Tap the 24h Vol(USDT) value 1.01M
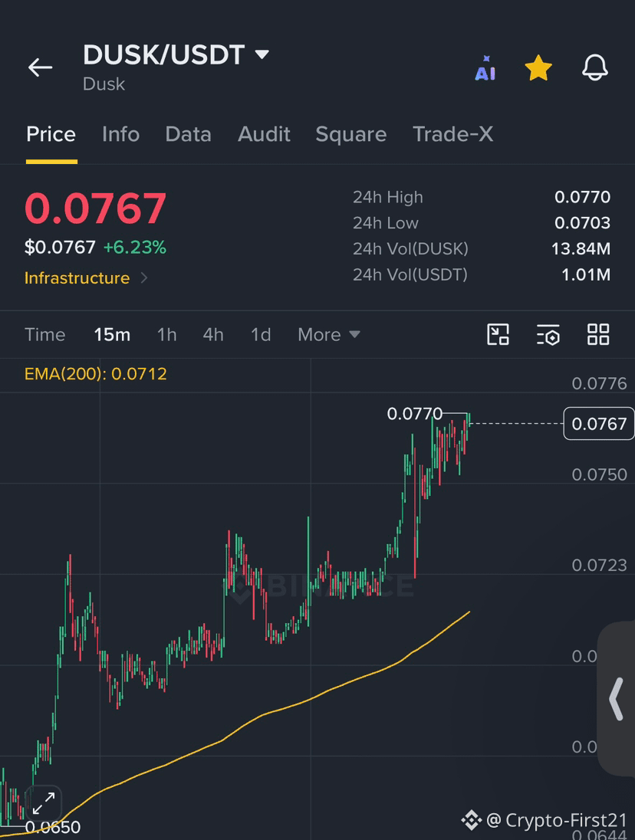Image resolution: width=635 pixels, height=840 pixels. click(x=586, y=275)
